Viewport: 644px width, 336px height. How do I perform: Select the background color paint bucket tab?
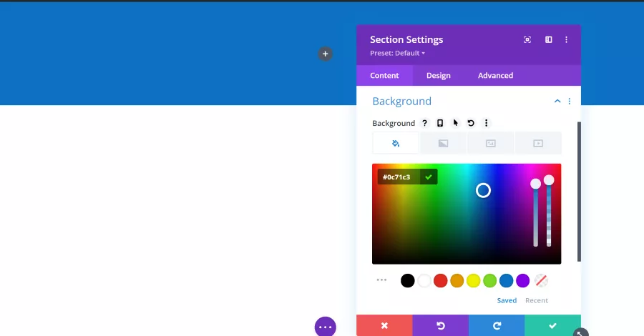[x=396, y=143]
